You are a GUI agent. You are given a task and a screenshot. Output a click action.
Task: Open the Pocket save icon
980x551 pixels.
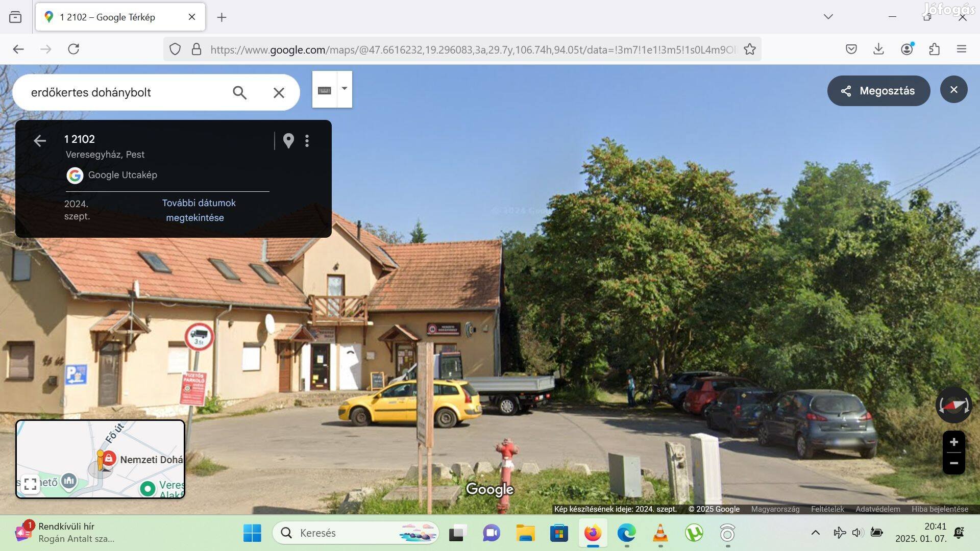(851, 49)
